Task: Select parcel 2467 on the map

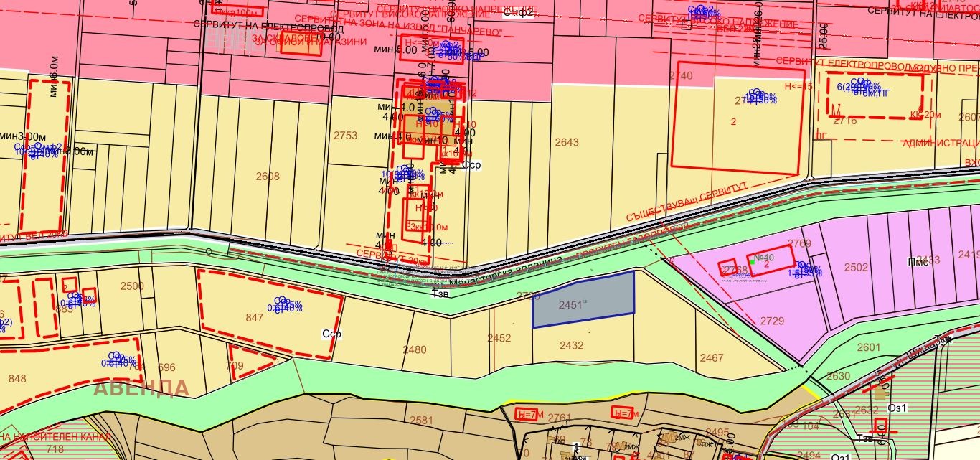Action: click(x=712, y=357)
